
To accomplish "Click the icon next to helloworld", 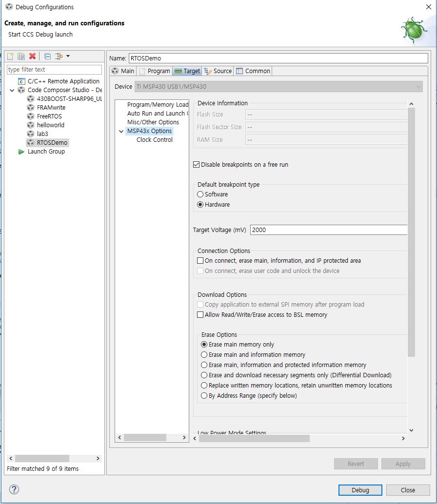I will [31, 125].
